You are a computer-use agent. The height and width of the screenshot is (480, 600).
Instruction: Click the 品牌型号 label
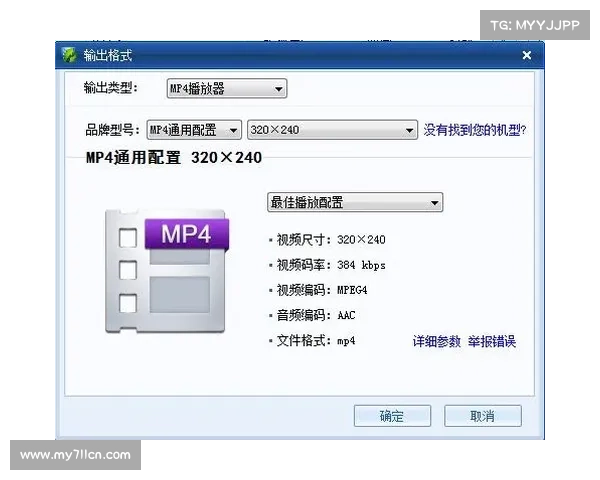pyautogui.click(x=112, y=130)
